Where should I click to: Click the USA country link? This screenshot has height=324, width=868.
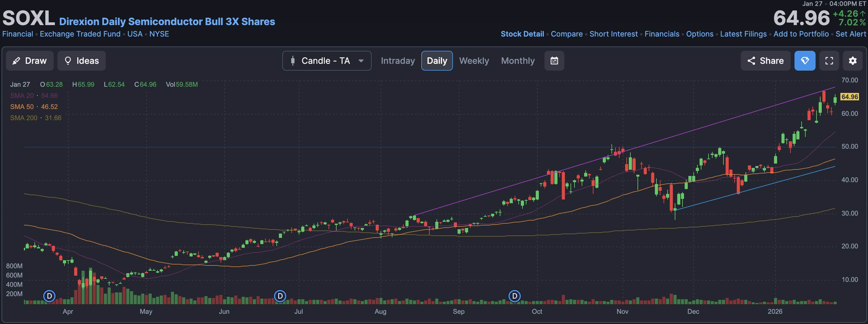coord(135,34)
